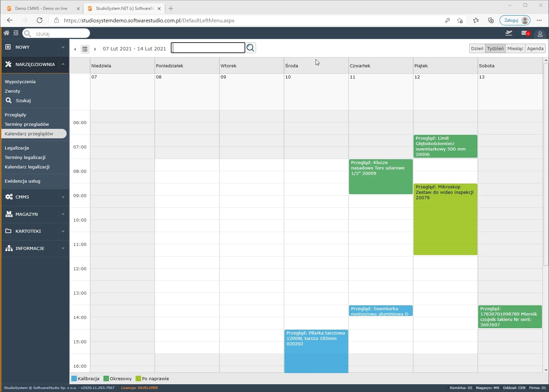Open the Mikroskop Zestaw do wideo inspekcji event

pos(445,219)
